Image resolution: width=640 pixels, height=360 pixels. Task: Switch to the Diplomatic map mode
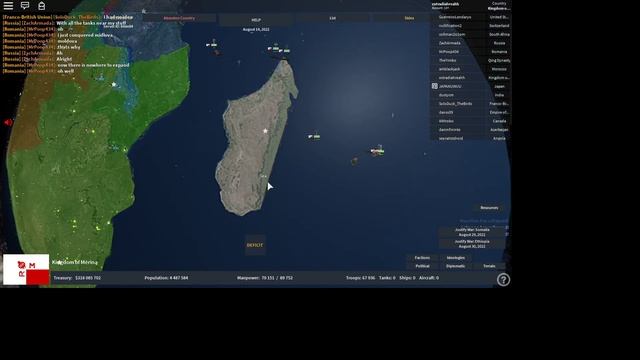pos(456,266)
